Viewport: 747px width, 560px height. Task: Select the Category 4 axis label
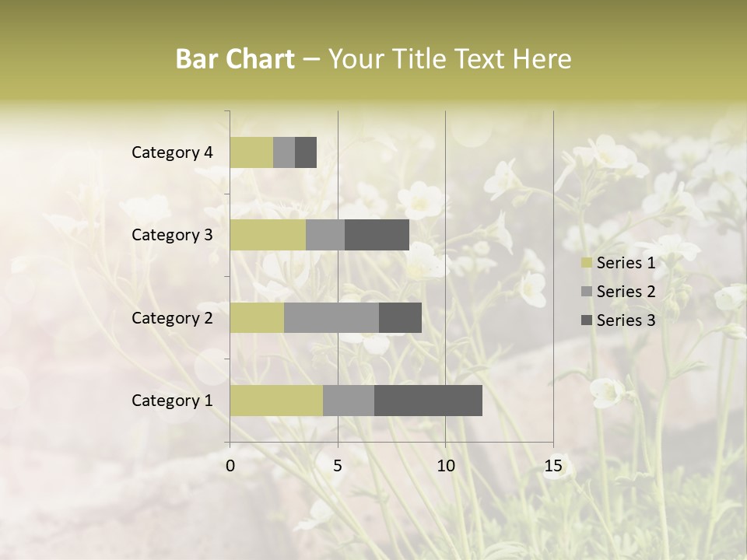click(x=172, y=152)
